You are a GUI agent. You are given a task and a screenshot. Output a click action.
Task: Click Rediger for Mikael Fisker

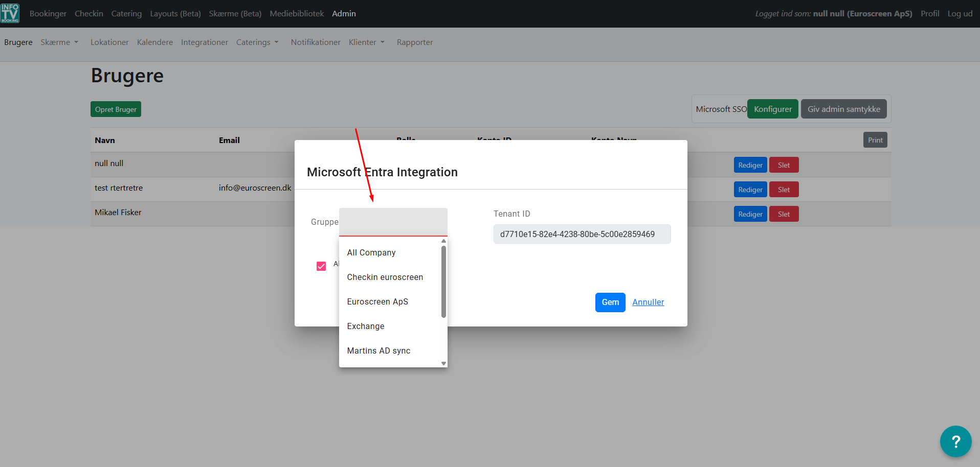(x=750, y=214)
